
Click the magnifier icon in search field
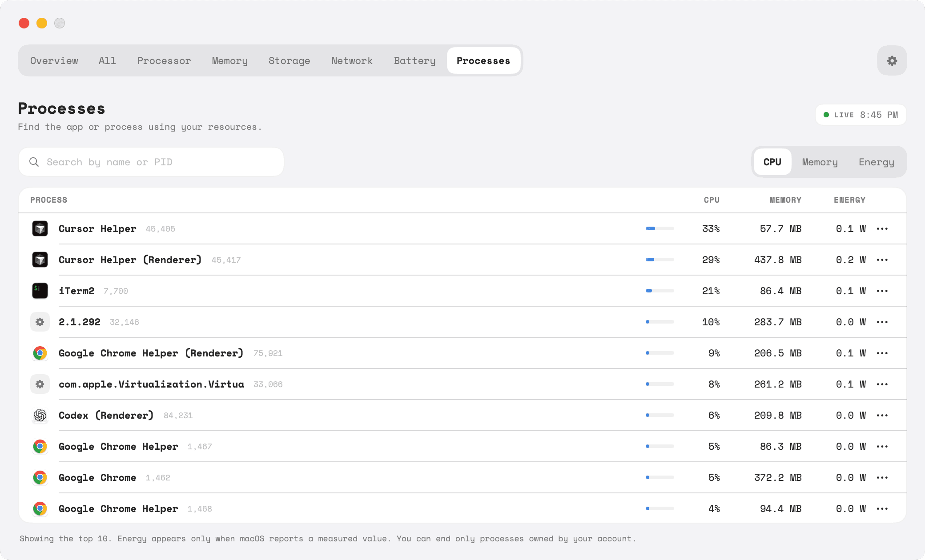(x=34, y=162)
